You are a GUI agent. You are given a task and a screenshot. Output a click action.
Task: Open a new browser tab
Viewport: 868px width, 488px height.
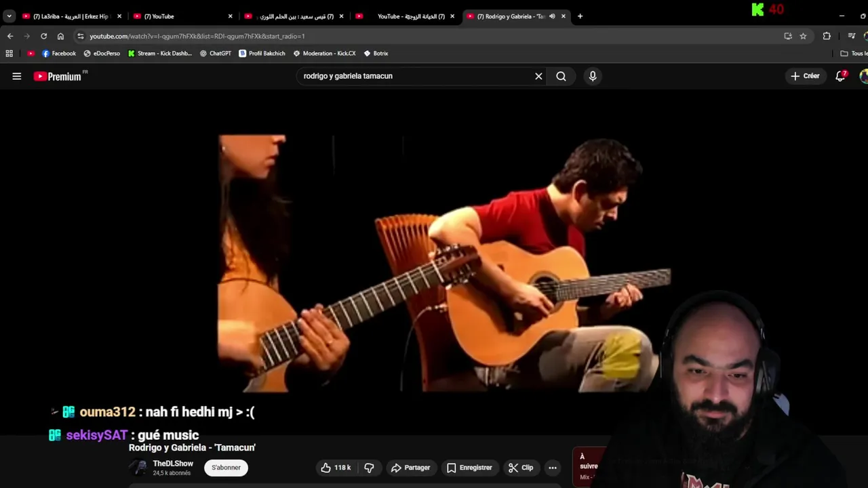(x=580, y=16)
